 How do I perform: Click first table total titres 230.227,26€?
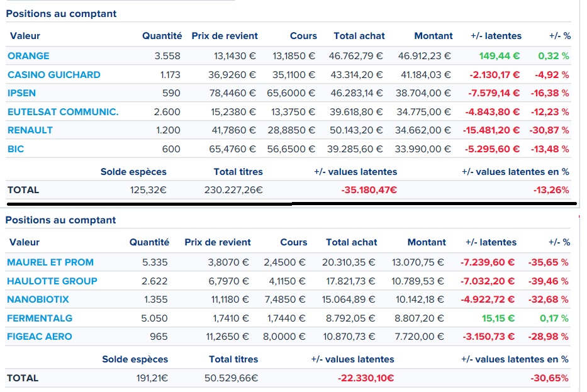[x=233, y=190]
